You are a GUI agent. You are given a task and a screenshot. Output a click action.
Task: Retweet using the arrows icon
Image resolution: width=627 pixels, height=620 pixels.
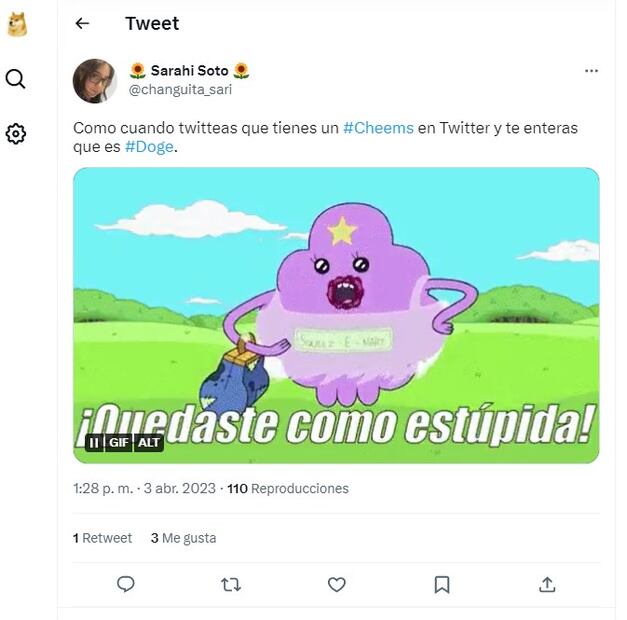click(231, 584)
